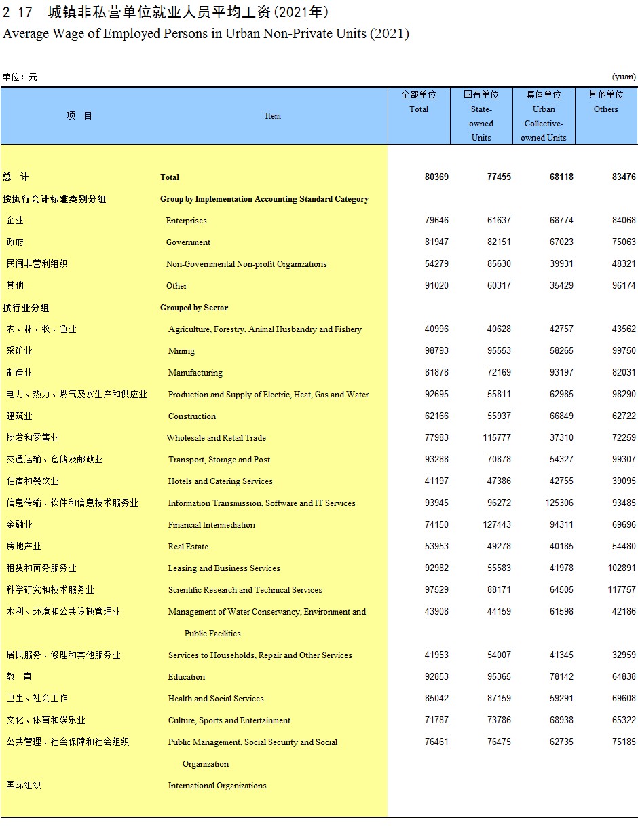Image resolution: width=638 pixels, height=840 pixels.
Task: Click the value 95365 in Education row
Action: (499, 677)
